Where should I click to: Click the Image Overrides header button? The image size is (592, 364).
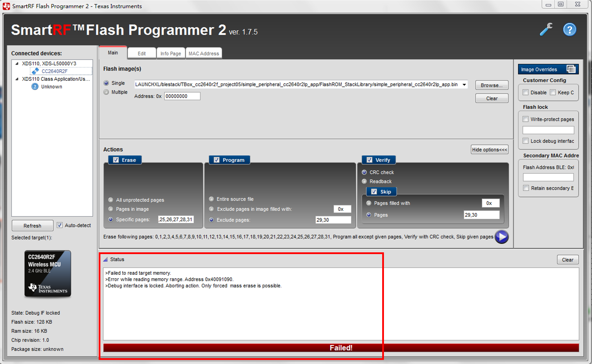[x=548, y=69]
